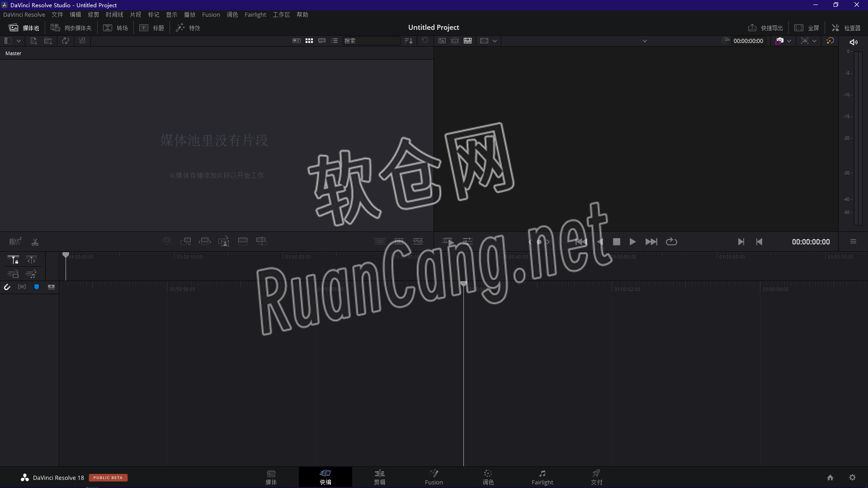Click the blue marker flag icon
The width and height of the screenshot is (868, 488).
tap(37, 287)
